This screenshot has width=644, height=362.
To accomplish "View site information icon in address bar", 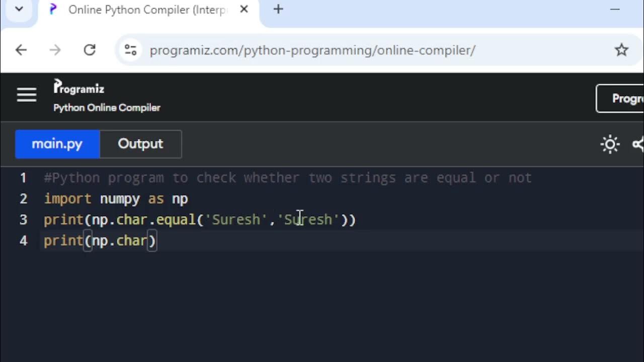I will (130, 50).
